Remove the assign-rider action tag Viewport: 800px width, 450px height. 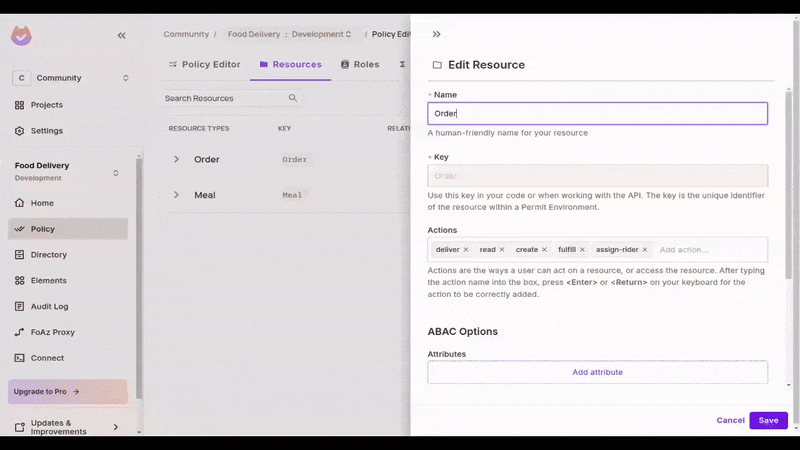tap(645, 249)
